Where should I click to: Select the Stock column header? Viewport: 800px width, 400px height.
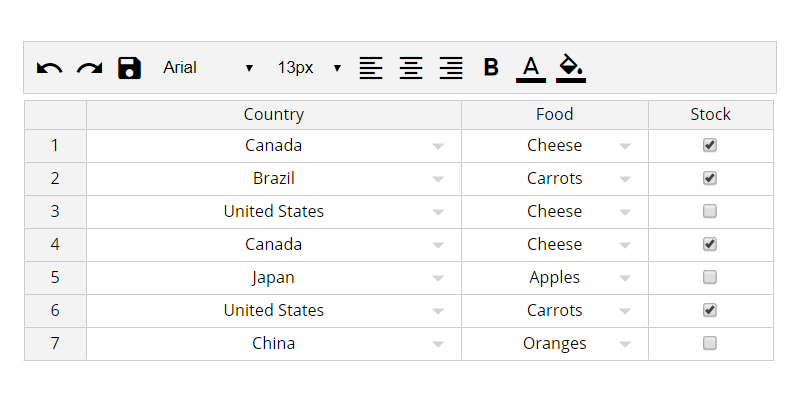[x=710, y=115]
